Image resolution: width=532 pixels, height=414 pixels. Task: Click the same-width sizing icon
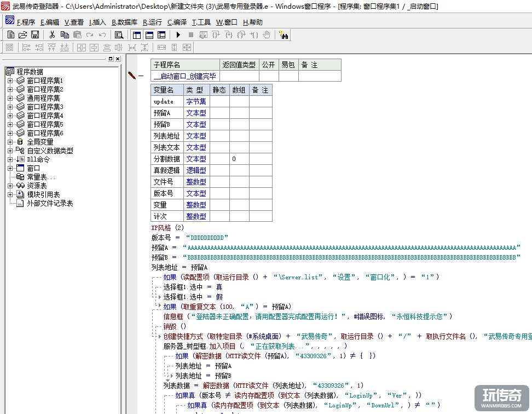point(161,48)
